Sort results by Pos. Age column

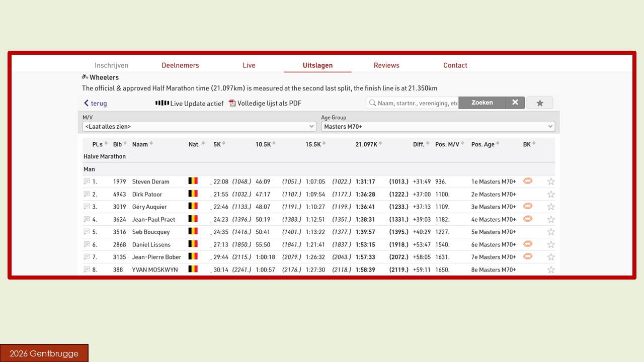(x=486, y=144)
